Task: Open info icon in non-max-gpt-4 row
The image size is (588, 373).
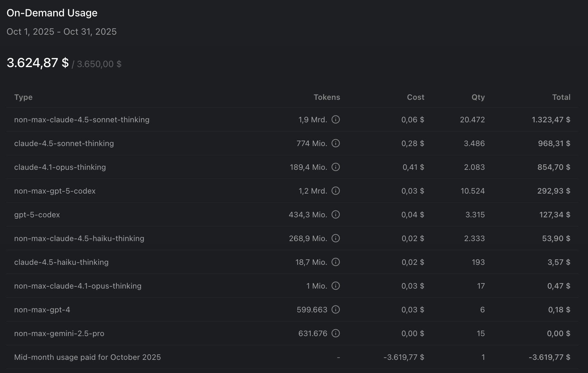Action: [x=335, y=309]
